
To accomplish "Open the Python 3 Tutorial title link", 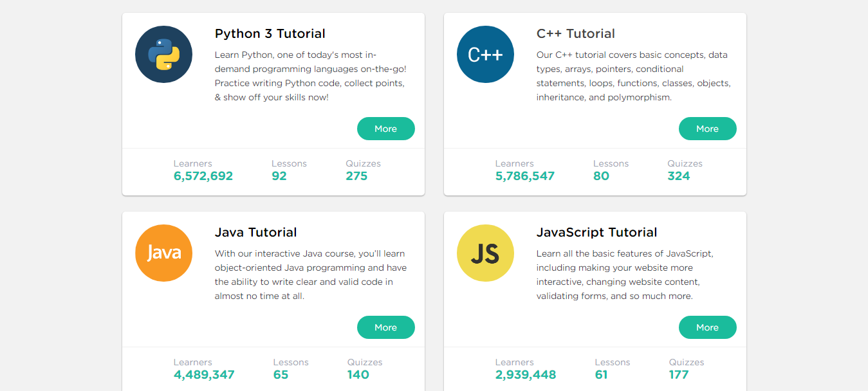I will (270, 33).
